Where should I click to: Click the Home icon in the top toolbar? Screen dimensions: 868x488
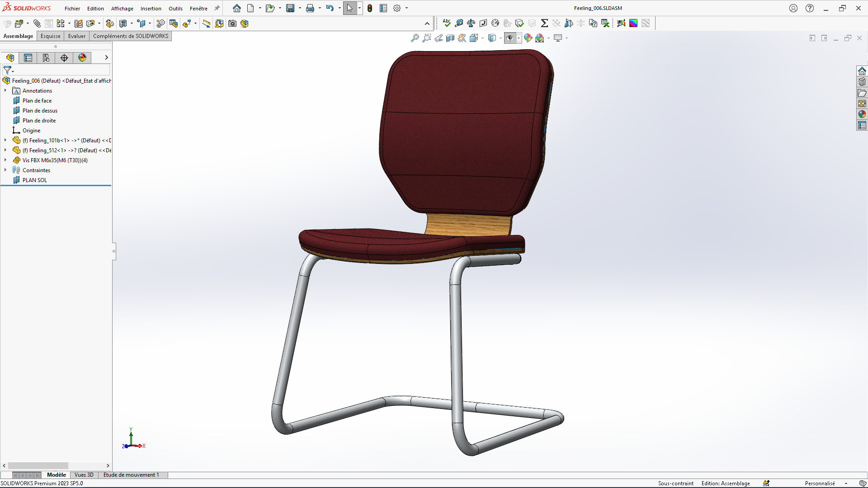pyautogui.click(x=237, y=8)
